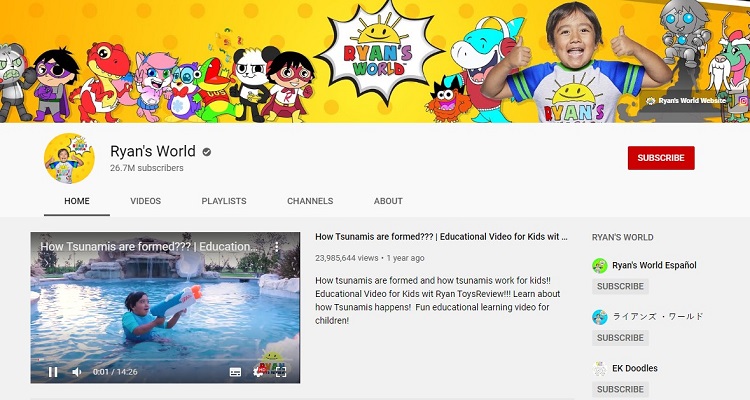Click the Ryan's World channel avatar
The width and height of the screenshot is (750, 400).
[x=69, y=158]
